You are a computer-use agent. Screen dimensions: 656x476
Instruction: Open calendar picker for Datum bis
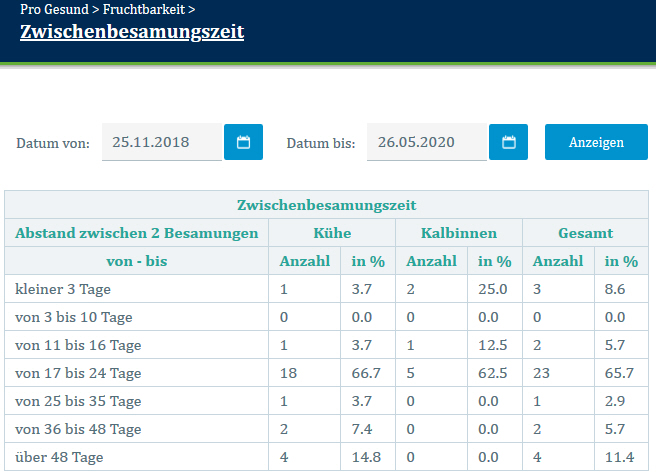(x=508, y=142)
